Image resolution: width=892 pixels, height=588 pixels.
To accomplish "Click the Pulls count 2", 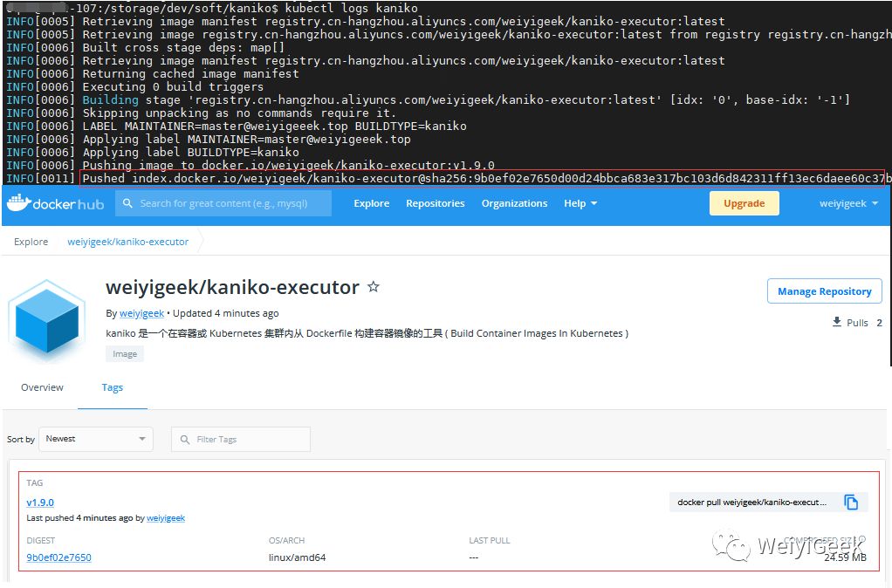I will (x=879, y=323).
